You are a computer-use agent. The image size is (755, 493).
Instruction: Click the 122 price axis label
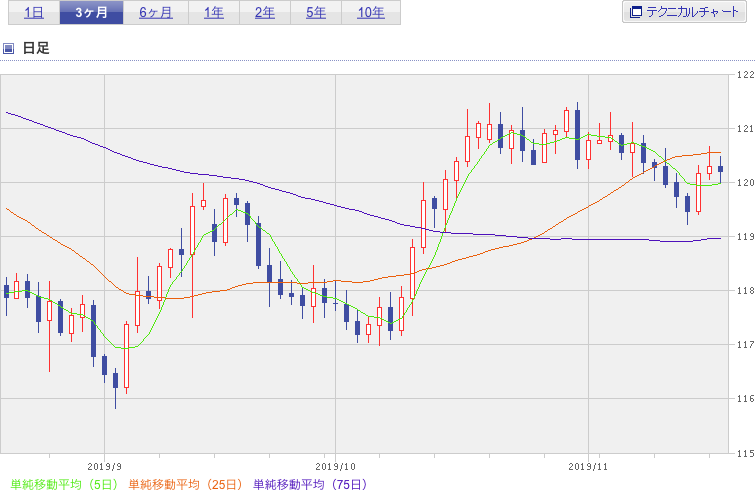tap(745, 75)
